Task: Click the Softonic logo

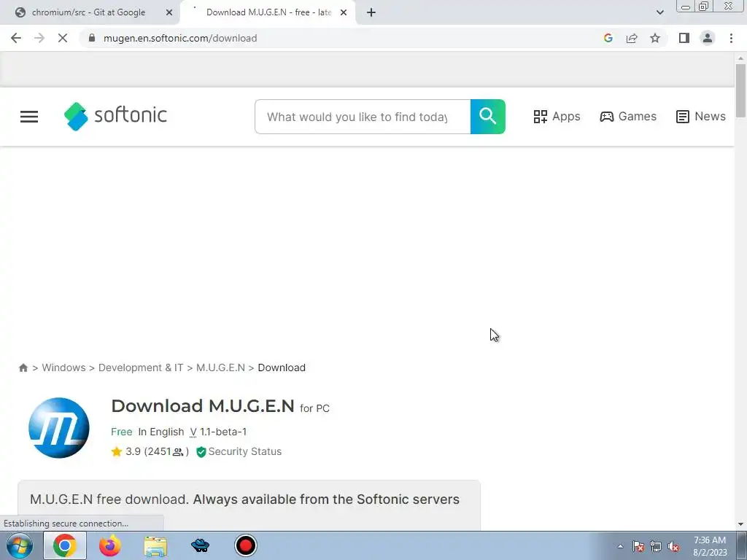Action: [116, 116]
